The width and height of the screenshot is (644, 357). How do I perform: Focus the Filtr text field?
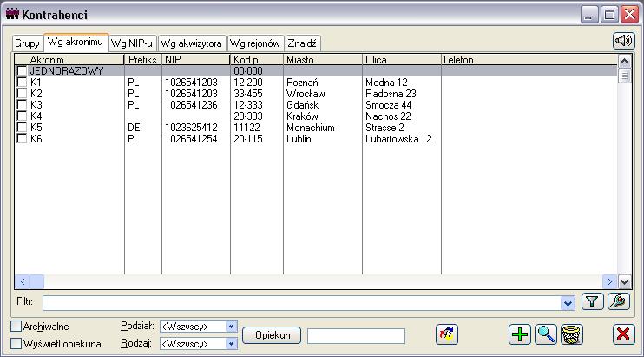tap(302, 304)
